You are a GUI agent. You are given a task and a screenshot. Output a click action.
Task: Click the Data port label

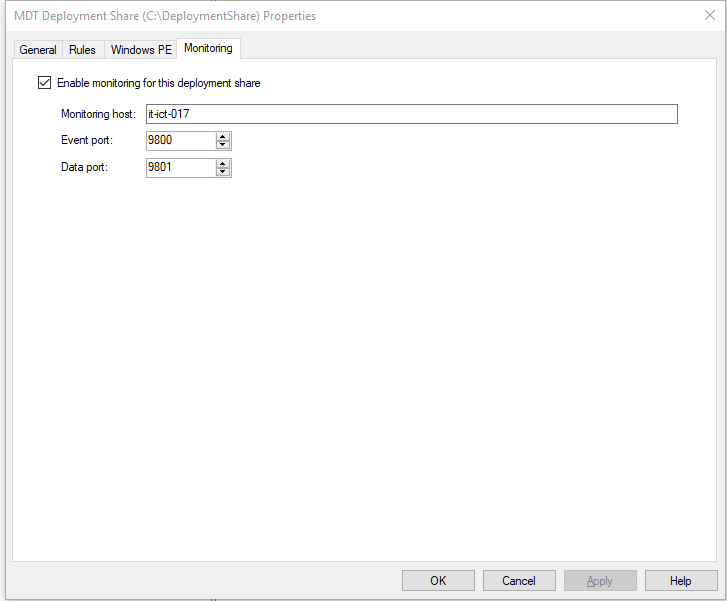coord(84,167)
